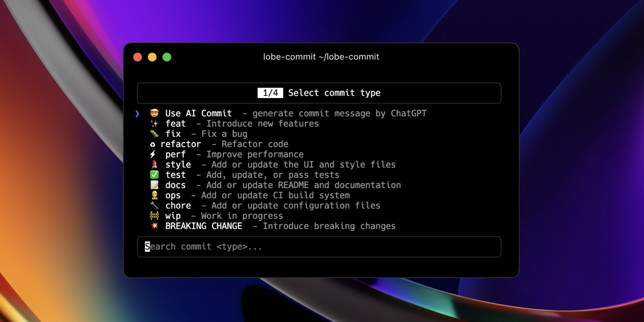Click the docs label text

(x=176, y=185)
